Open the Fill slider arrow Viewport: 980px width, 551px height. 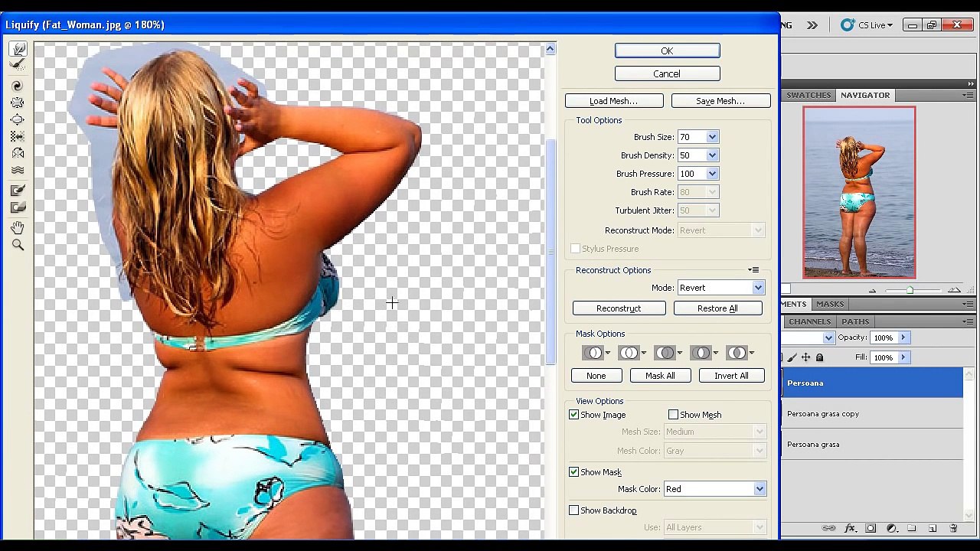click(903, 357)
